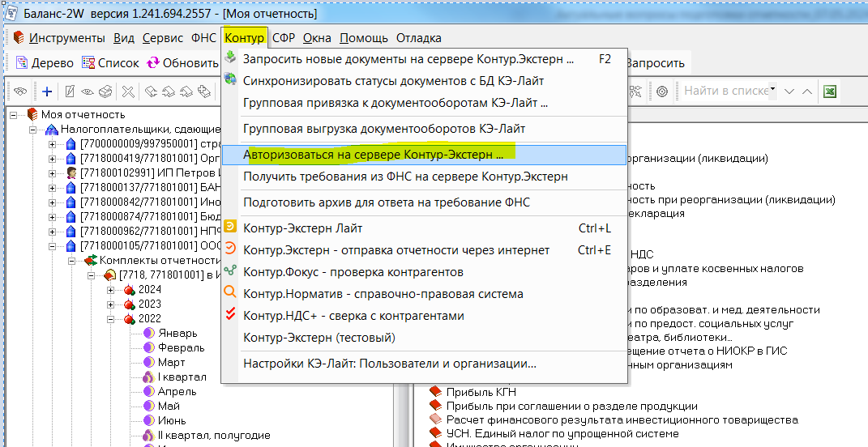Click the handshake icon left of the plus
Screen dimensions: 868x447
pos(20,92)
